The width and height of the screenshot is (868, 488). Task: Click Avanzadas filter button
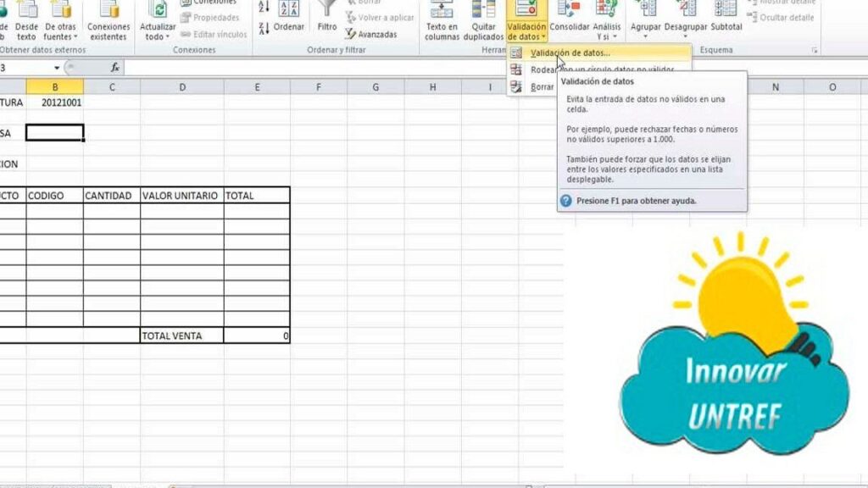coord(371,35)
